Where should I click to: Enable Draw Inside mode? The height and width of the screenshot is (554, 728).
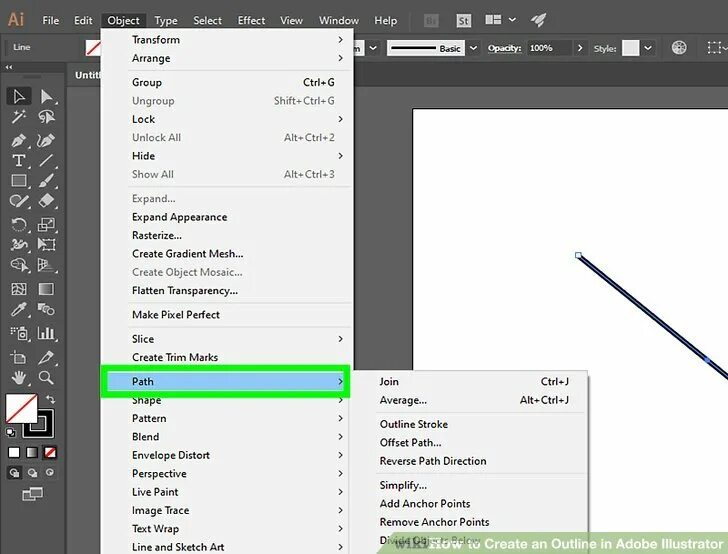50,472
